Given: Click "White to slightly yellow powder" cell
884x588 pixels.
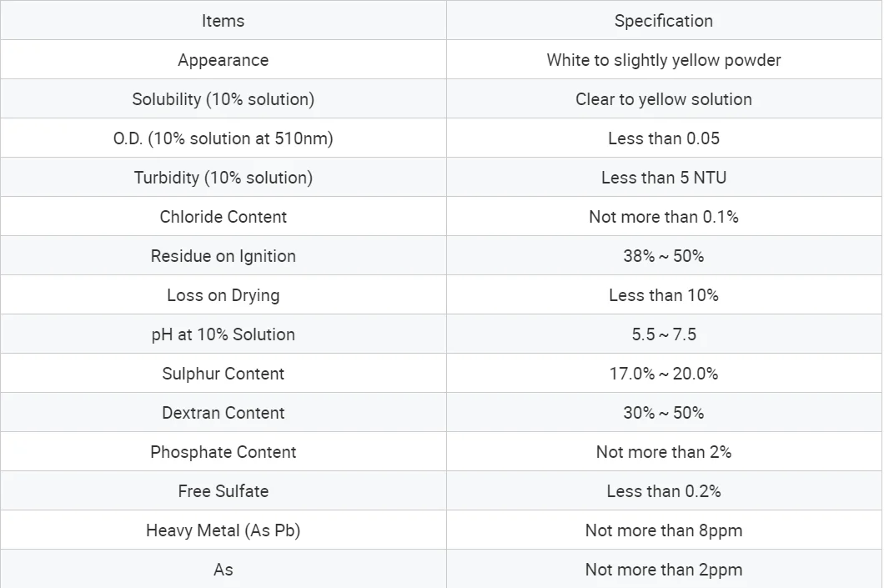Looking at the screenshot, I should [x=664, y=60].
